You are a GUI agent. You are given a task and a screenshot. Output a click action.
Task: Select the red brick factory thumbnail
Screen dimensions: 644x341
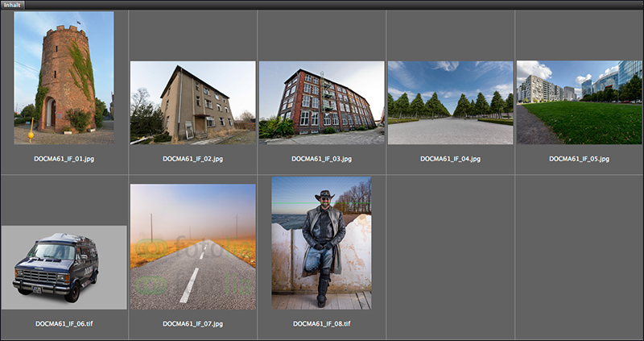[321, 102]
